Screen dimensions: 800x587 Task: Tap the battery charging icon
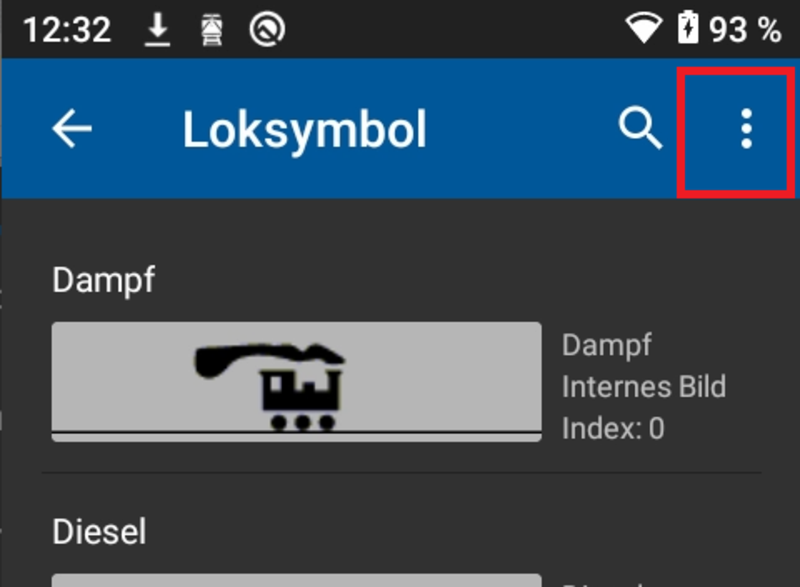[x=688, y=27]
